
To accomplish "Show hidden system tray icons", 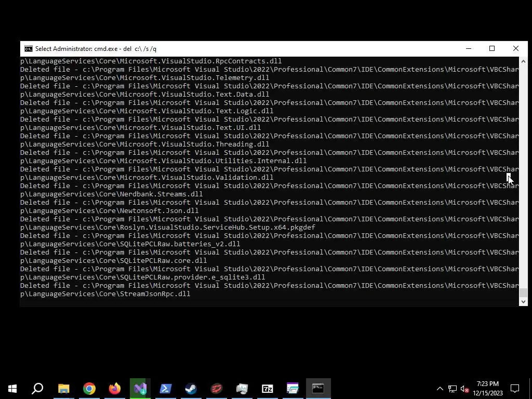I will point(440,389).
